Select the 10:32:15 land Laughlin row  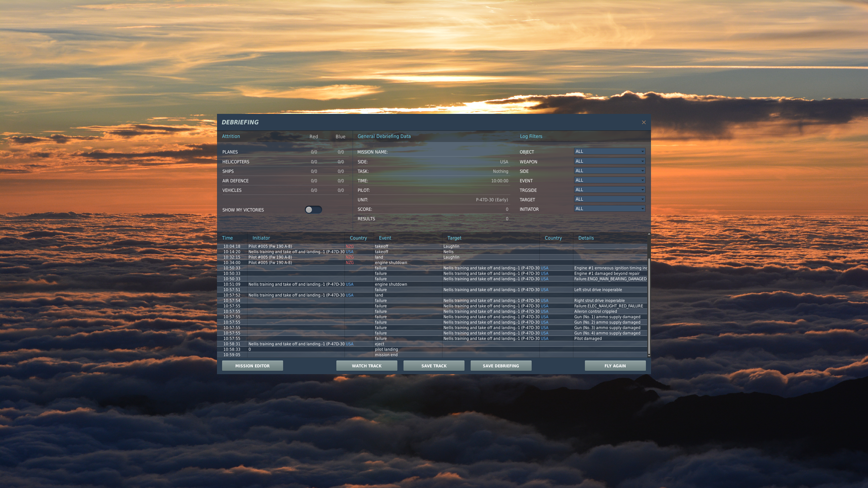(x=432, y=257)
